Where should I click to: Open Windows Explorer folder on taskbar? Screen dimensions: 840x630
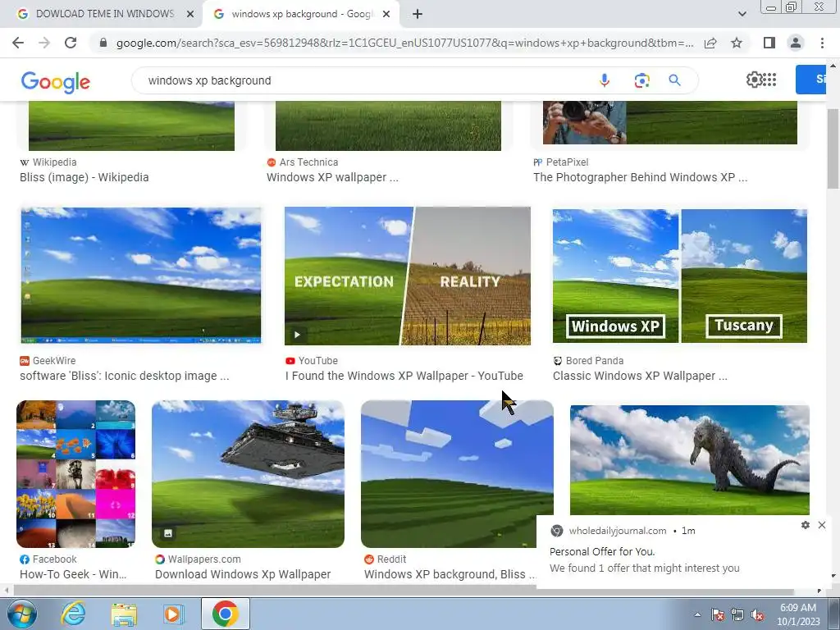click(124, 614)
